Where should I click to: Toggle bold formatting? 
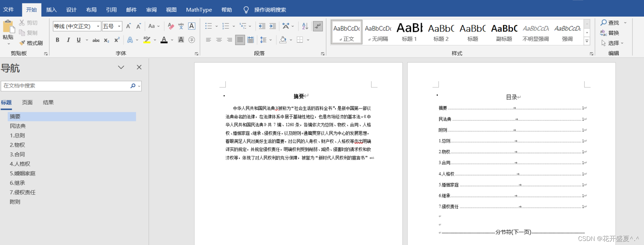tap(57, 40)
